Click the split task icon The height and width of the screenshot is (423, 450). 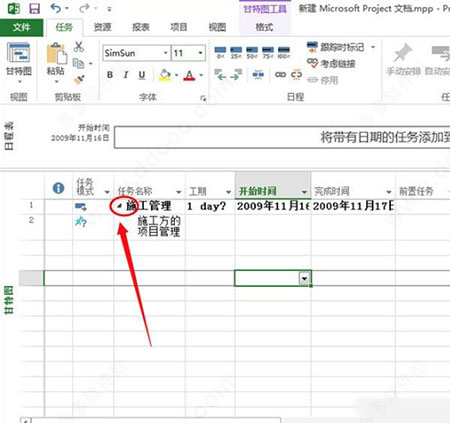point(258,75)
